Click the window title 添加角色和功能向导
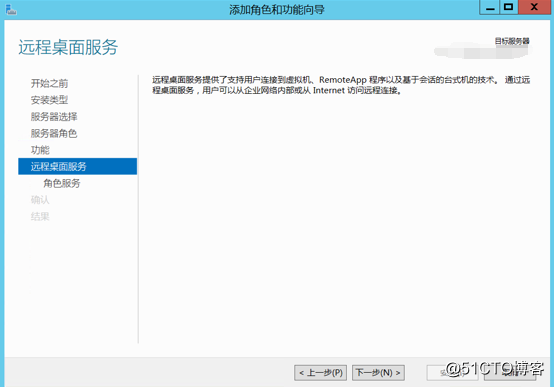Viewport: 554px width, 387px height. click(x=277, y=10)
